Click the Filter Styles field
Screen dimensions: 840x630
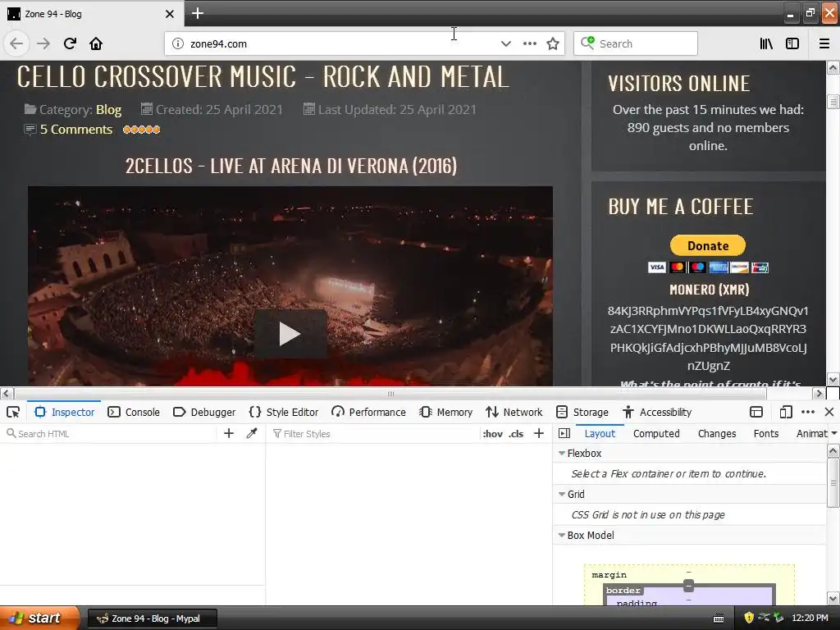point(375,433)
